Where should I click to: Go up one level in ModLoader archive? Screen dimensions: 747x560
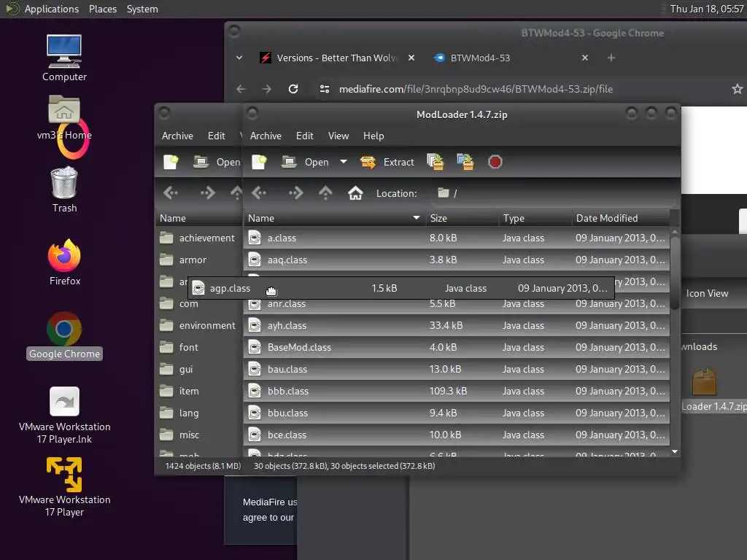coord(325,192)
